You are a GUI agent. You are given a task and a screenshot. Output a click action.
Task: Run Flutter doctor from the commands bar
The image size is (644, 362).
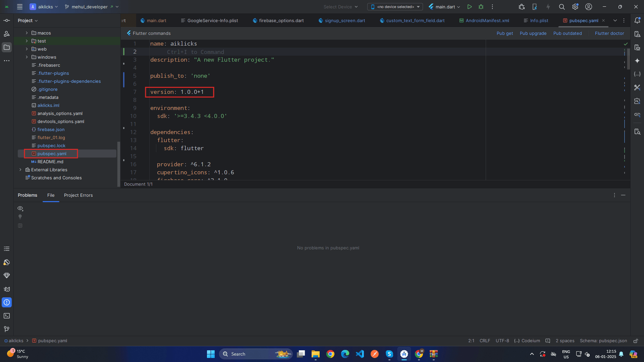tap(609, 33)
